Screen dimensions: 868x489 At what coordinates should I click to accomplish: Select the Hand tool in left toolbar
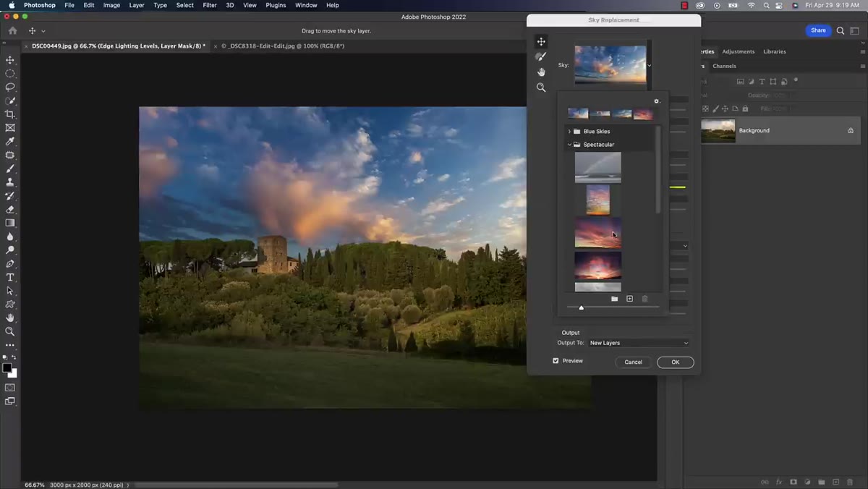tap(10, 318)
